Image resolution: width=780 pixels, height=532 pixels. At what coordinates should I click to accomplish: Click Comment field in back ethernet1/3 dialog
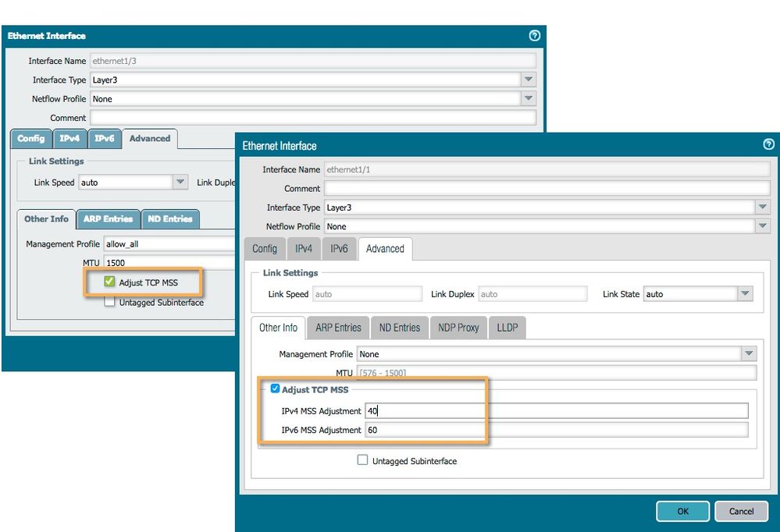313,117
